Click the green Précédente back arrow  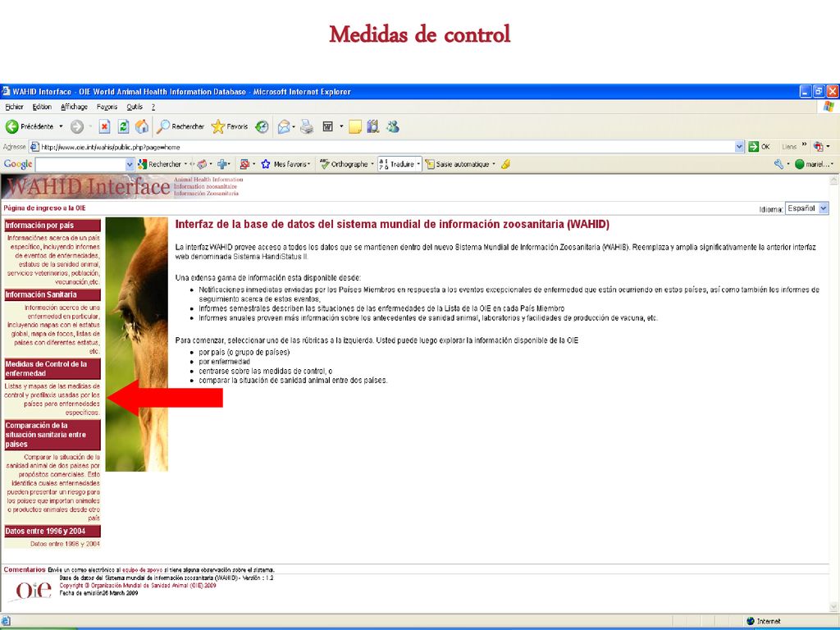[11, 127]
